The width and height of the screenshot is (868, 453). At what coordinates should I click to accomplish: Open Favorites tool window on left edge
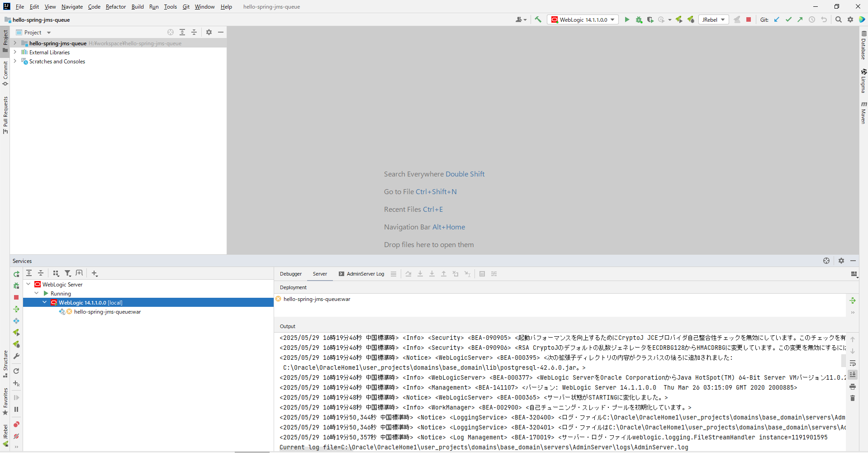point(5,401)
